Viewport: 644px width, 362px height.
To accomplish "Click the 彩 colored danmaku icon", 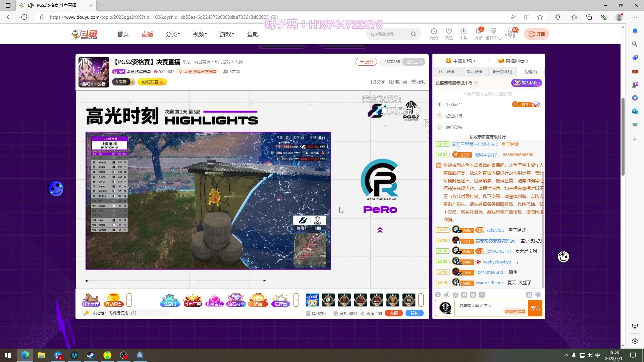I will pyautogui.click(x=464, y=295).
